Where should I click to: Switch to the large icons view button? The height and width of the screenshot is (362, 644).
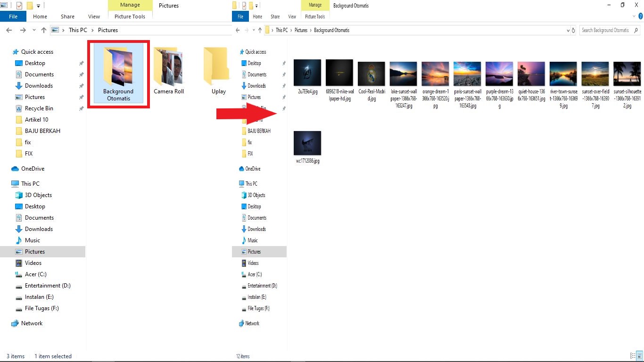point(640,356)
